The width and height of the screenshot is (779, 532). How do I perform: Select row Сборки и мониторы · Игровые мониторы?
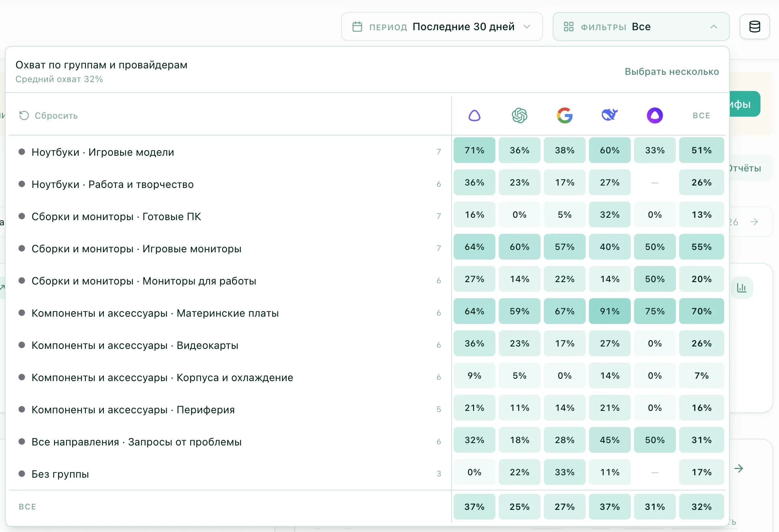(x=230, y=249)
